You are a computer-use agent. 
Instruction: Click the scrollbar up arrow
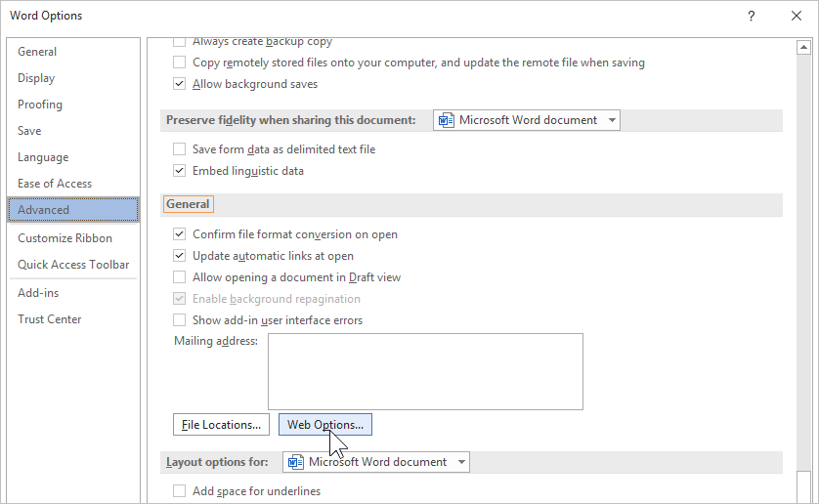tap(803, 46)
